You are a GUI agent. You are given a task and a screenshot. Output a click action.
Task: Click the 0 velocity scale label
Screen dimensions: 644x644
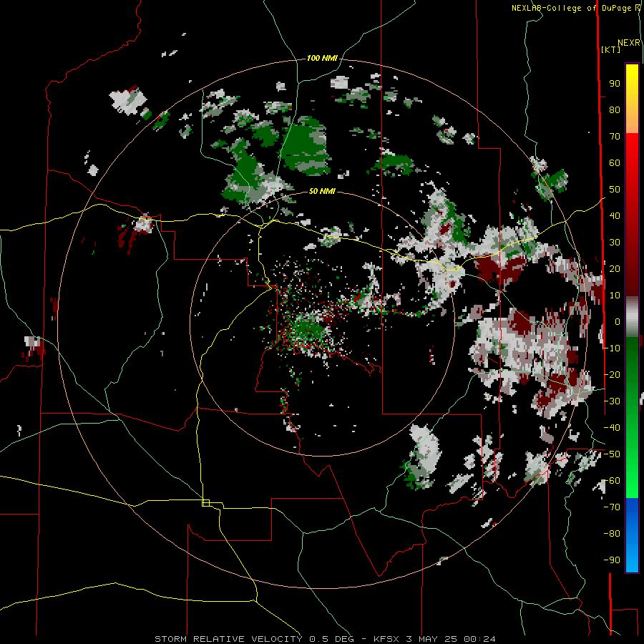point(618,322)
